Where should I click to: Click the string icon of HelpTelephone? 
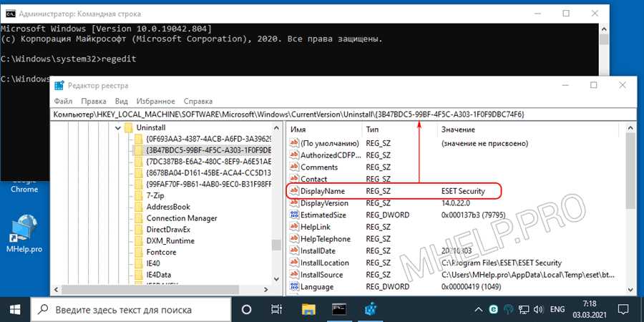pyautogui.click(x=295, y=238)
